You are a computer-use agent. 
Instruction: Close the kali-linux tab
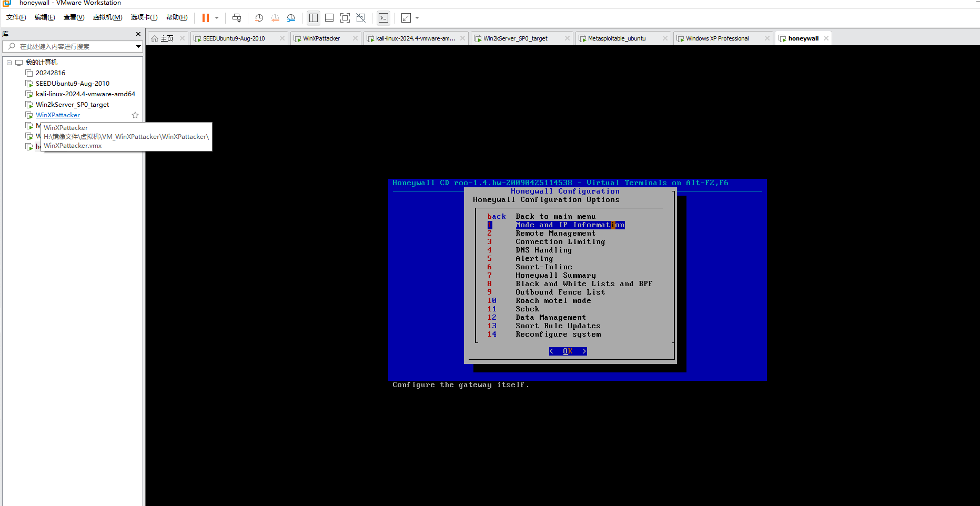pyautogui.click(x=462, y=38)
